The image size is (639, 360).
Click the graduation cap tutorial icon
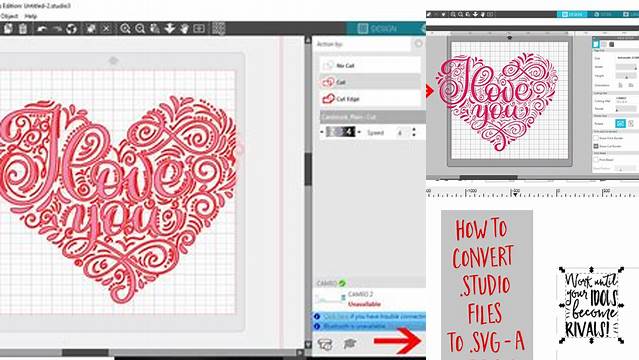click(350, 344)
